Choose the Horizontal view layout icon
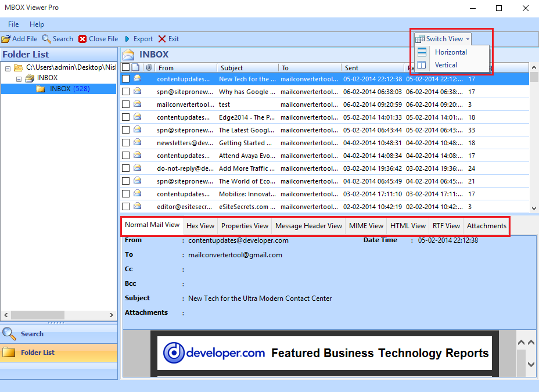539x392 pixels. [422, 52]
